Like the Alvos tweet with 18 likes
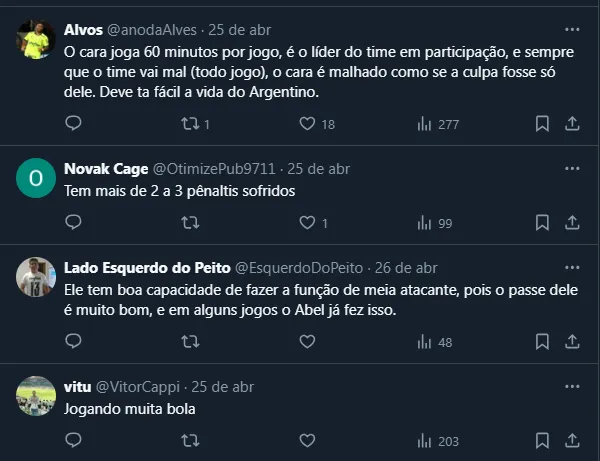The image size is (600, 461). pos(308,124)
